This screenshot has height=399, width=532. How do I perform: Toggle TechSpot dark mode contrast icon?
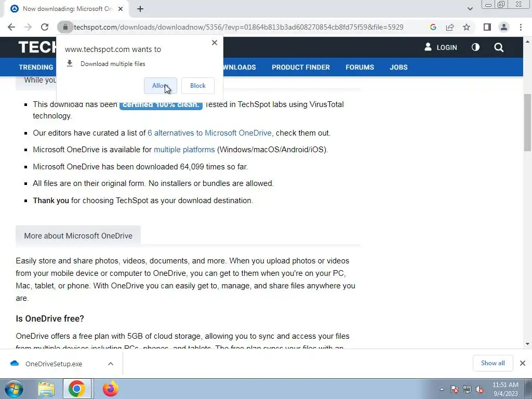tap(475, 47)
